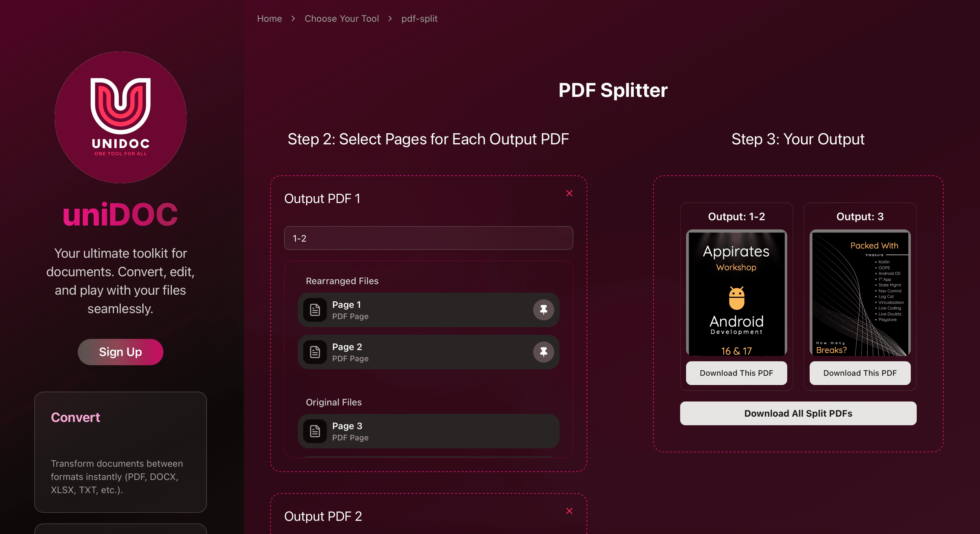Click the document icon beside Page 1
Viewport: 980px width, 534px height.
pyautogui.click(x=315, y=310)
